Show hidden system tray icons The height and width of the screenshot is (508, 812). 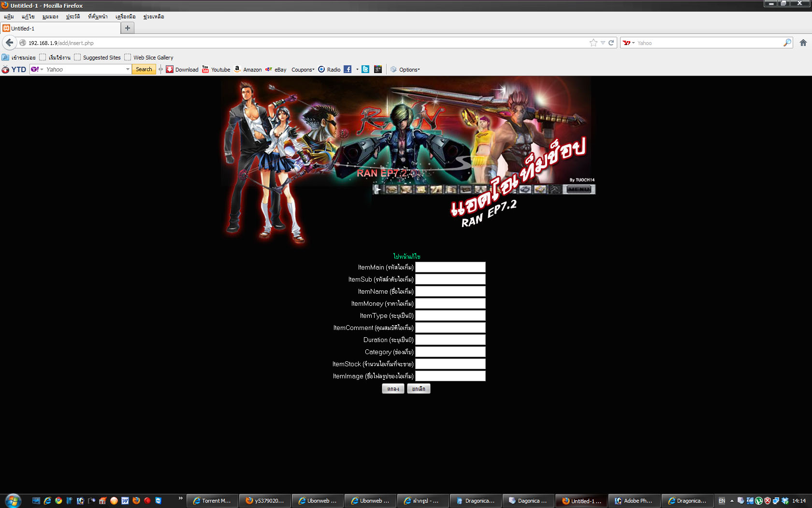click(x=732, y=501)
